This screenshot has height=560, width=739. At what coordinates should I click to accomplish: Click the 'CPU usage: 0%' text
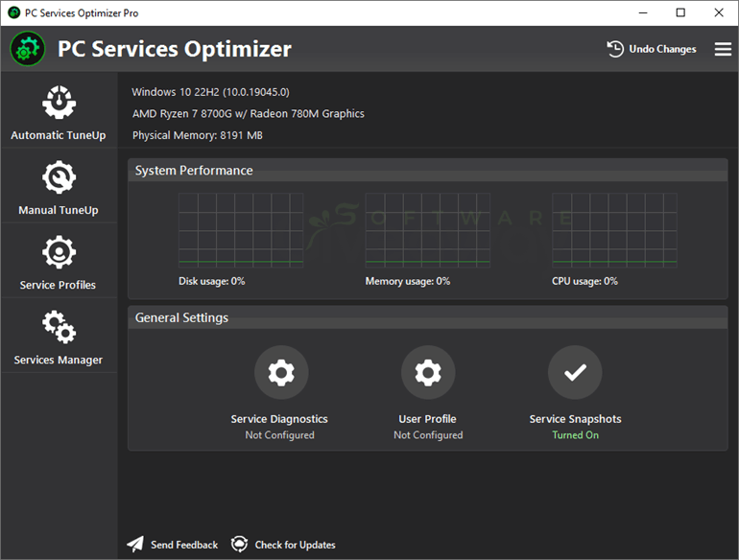click(584, 281)
